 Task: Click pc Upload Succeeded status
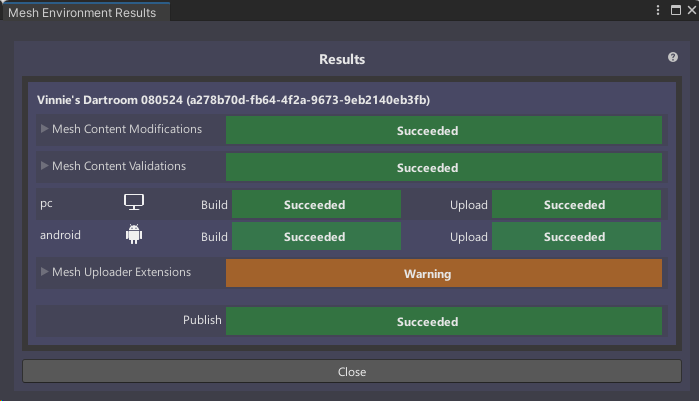576,204
